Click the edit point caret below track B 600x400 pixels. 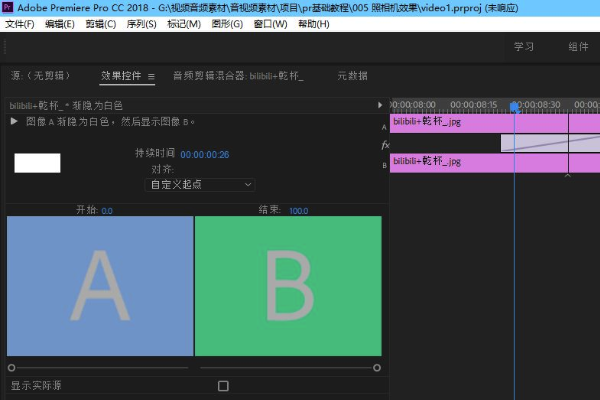tap(568, 175)
